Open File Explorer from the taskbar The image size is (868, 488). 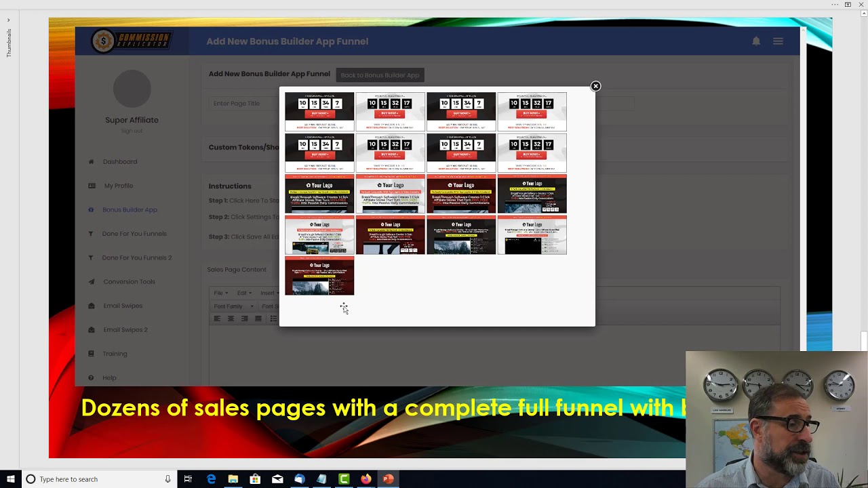[233, 479]
